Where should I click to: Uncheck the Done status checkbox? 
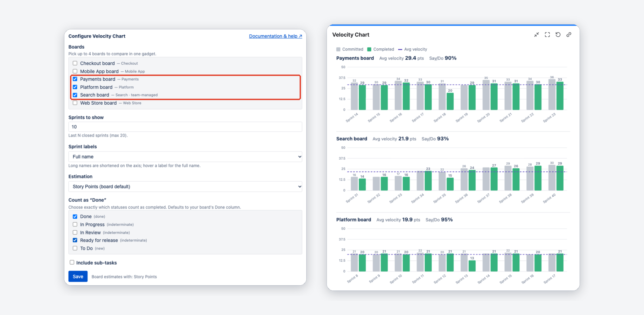(75, 216)
